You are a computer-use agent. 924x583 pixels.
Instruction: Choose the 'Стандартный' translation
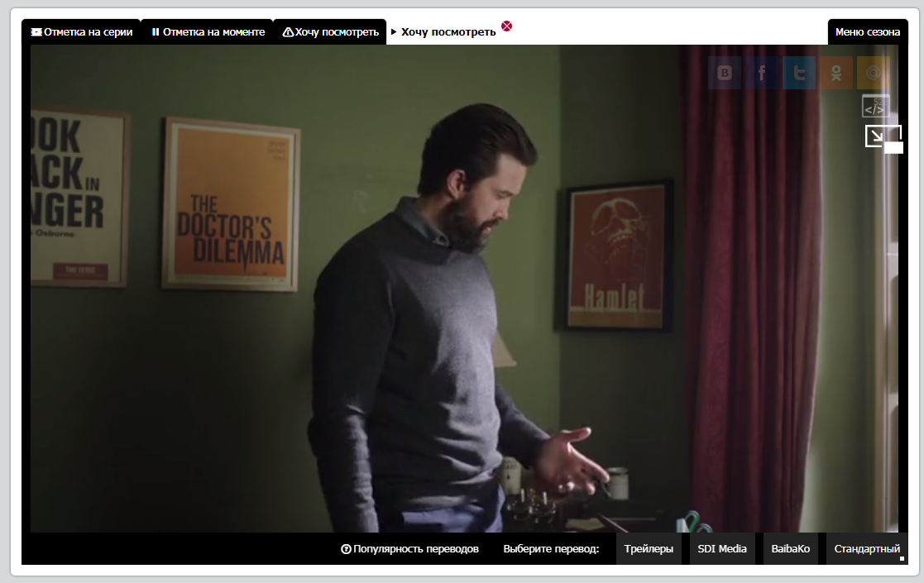tap(867, 549)
